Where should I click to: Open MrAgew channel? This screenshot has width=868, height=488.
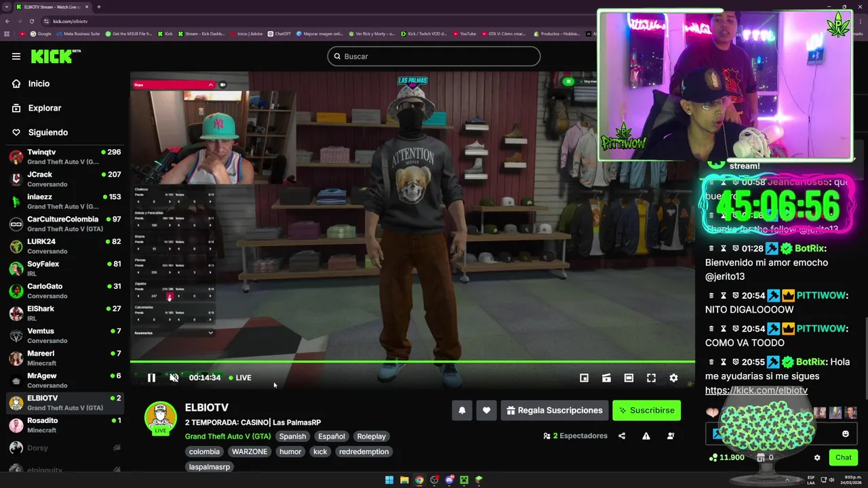tap(65, 380)
